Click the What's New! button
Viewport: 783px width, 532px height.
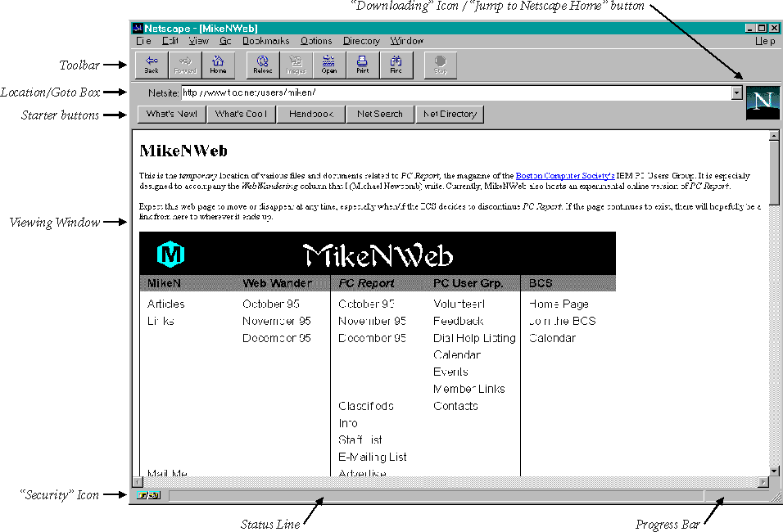pyautogui.click(x=172, y=114)
